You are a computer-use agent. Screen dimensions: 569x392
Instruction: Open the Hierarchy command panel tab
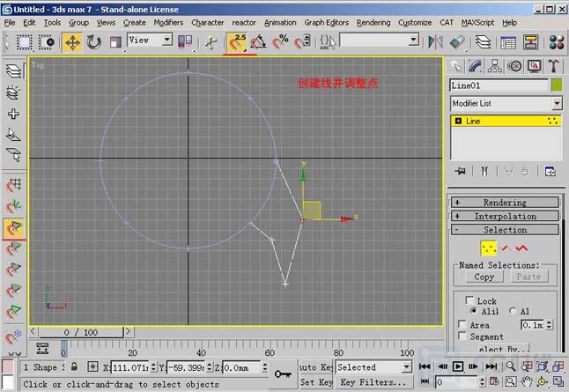[x=495, y=66]
